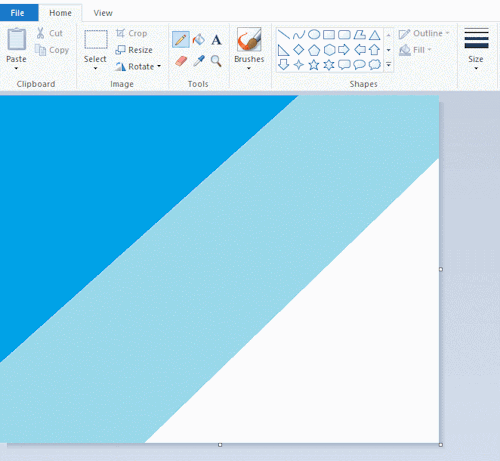The width and height of the screenshot is (500, 461).
Task: Click the canvas bottom-edge resize handle
Action: coord(220,445)
